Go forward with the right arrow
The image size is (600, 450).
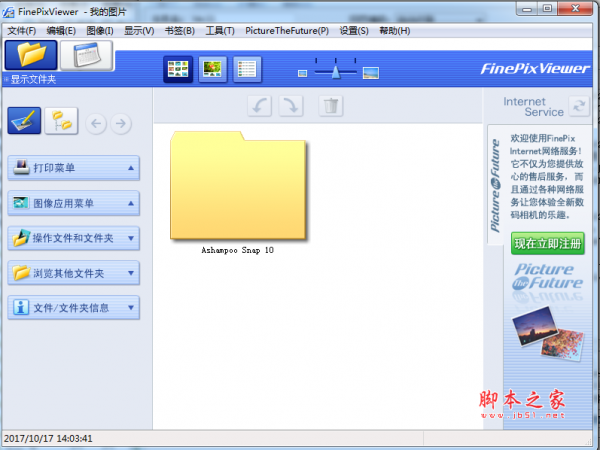[x=121, y=124]
